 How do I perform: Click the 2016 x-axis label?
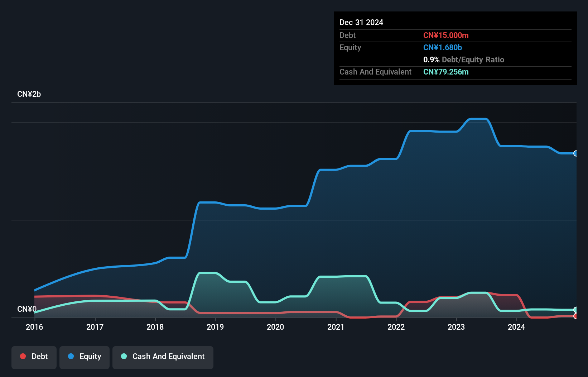[34, 327]
